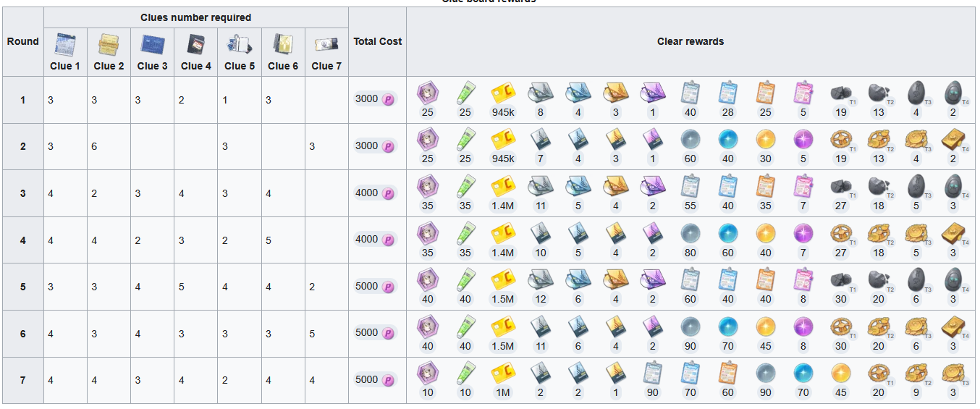
Task: Click the Clue 2 icon in the table header
Action: pos(109,45)
